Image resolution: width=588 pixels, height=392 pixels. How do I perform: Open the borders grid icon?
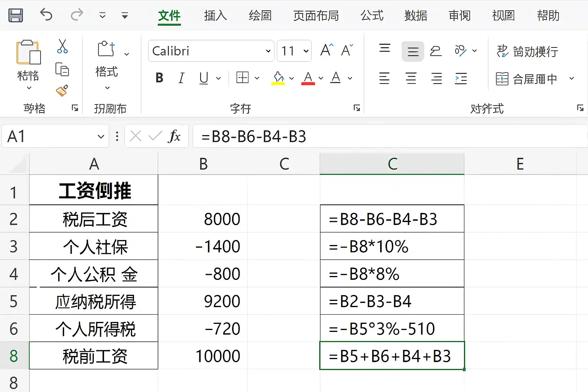[x=243, y=78]
